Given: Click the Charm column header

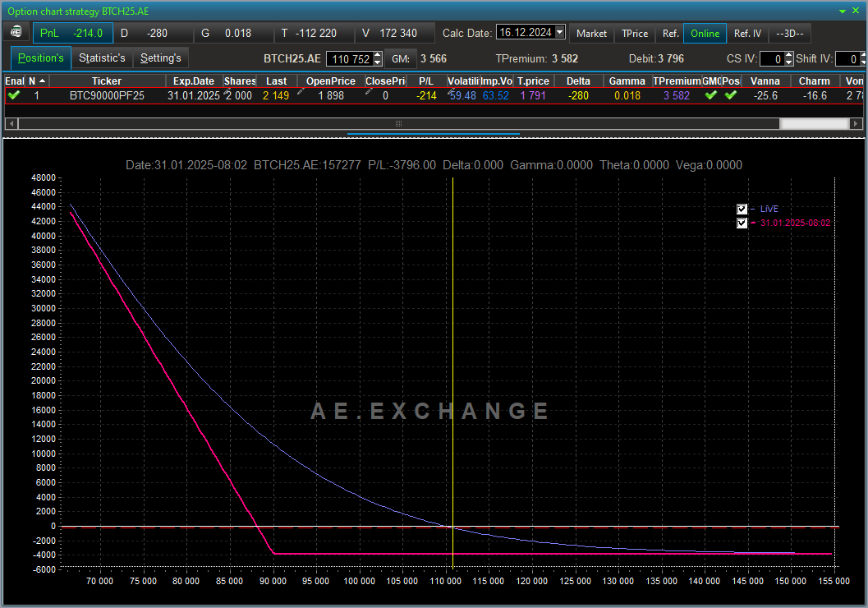Looking at the screenshot, I should click(815, 81).
